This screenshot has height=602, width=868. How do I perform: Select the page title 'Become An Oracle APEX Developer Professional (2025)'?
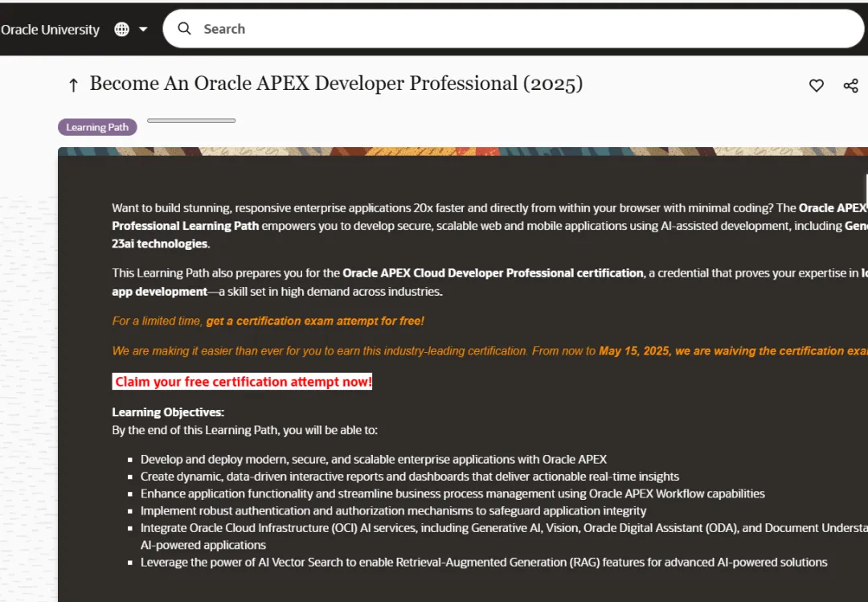(x=336, y=84)
